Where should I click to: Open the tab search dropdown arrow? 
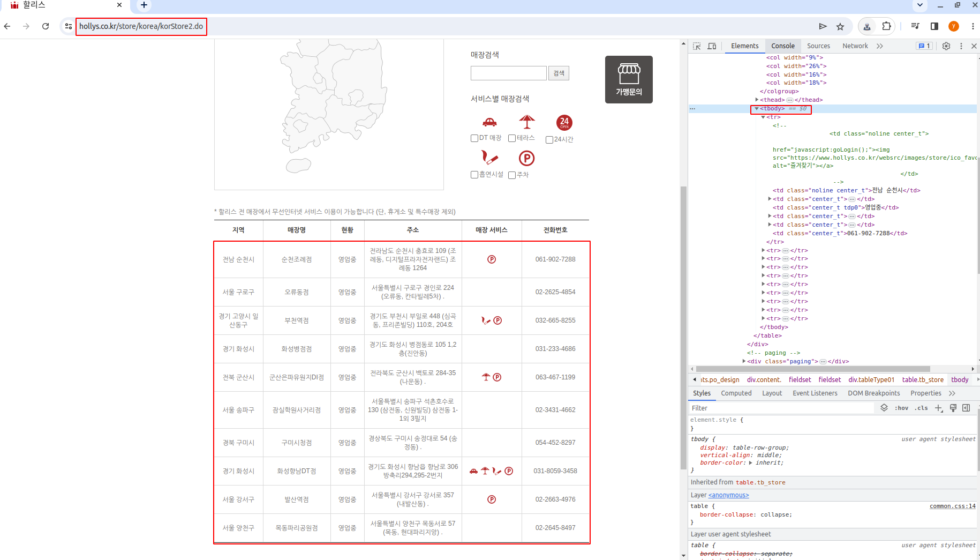coord(920,5)
